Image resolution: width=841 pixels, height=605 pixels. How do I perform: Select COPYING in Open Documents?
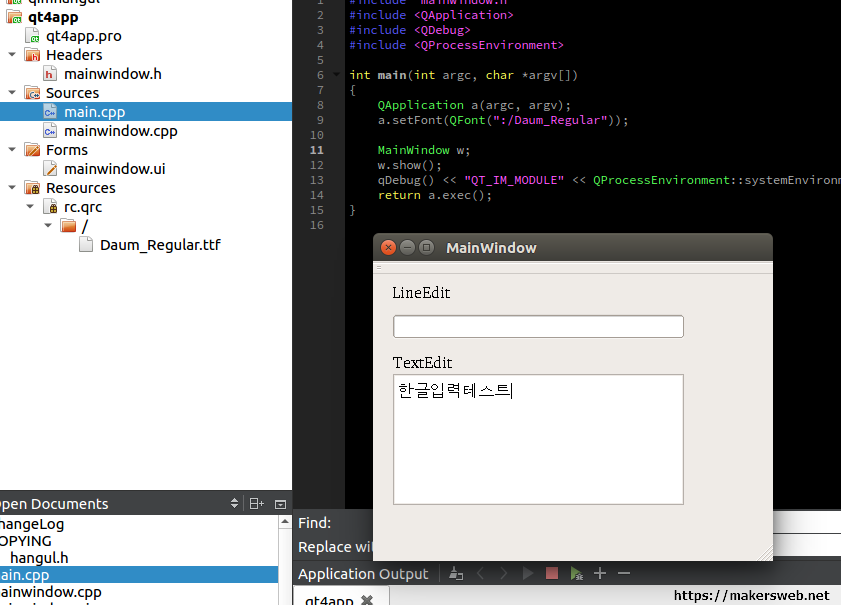[26, 541]
